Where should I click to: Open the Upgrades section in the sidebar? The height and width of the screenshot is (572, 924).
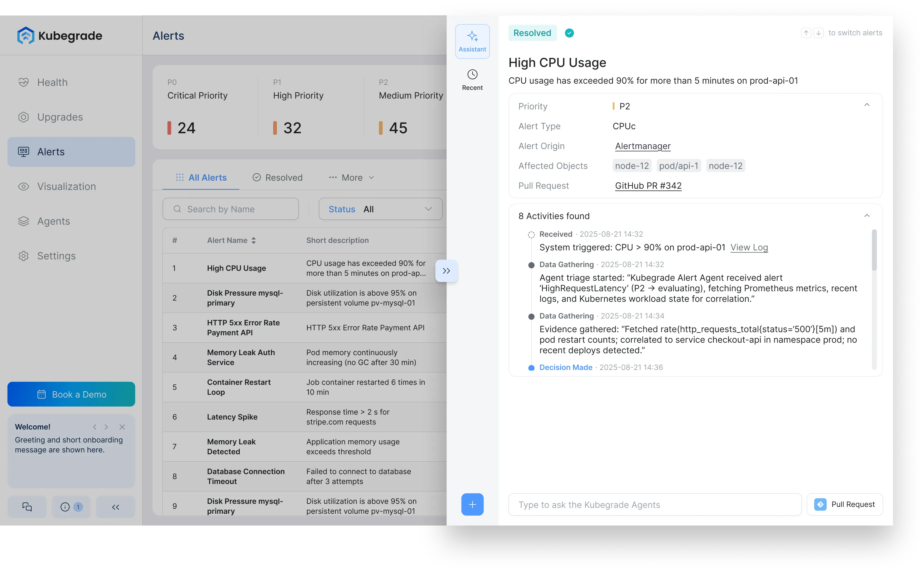[71, 117]
